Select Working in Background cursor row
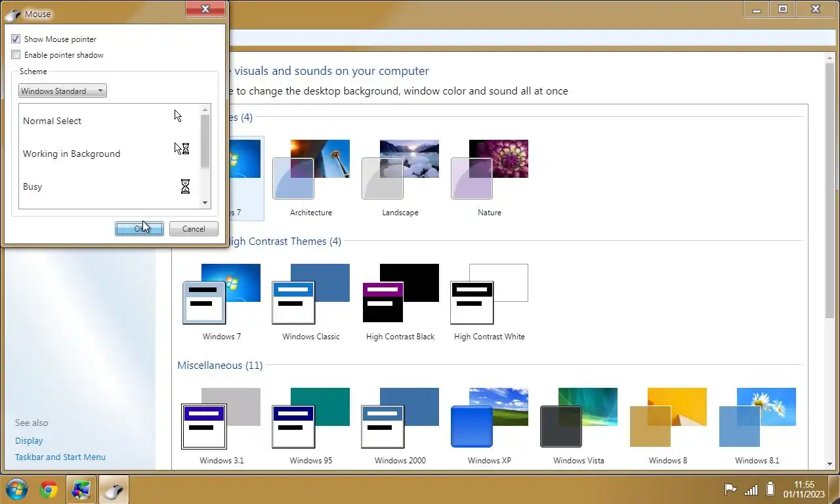The image size is (840, 504). coord(109,154)
